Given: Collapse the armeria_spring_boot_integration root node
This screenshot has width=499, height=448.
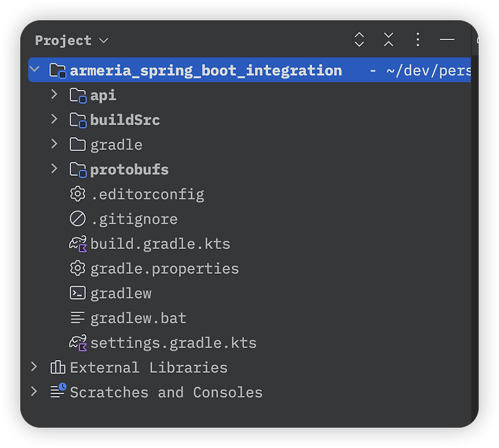Looking at the screenshot, I should coord(35,69).
